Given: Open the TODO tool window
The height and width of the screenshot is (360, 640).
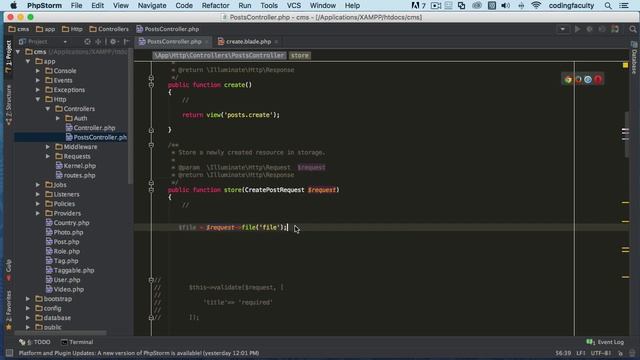Looking at the screenshot, I should click(35, 342).
